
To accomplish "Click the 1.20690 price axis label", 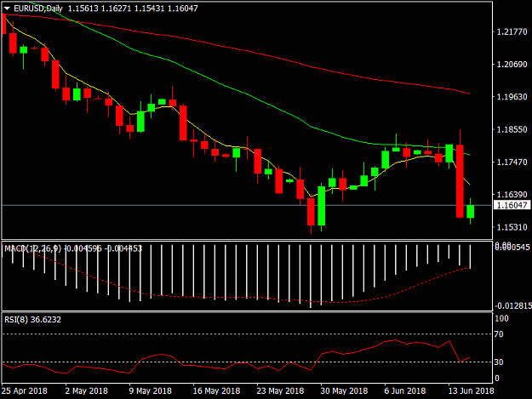I will click(512, 65).
